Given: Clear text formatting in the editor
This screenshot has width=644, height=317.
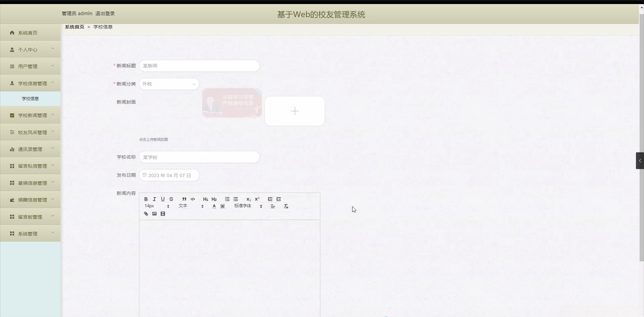Looking at the screenshot, I should [286, 206].
